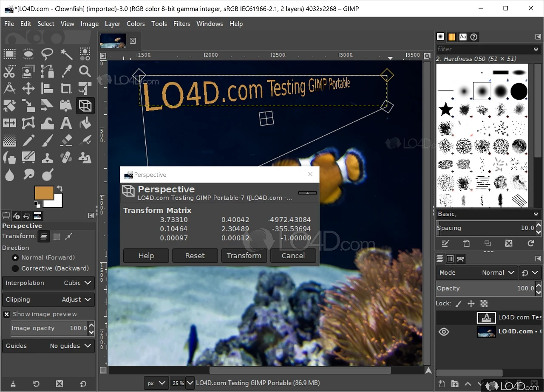This screenshot has height=392, width=544.
Task: Select the Rectangle Select tool
Action: (x=9, y=54)
